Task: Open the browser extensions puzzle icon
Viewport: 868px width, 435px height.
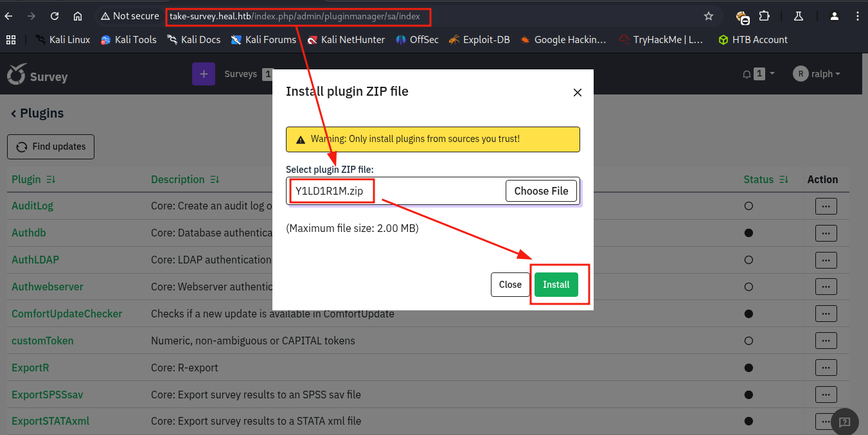Action: [x=764, y=16]
